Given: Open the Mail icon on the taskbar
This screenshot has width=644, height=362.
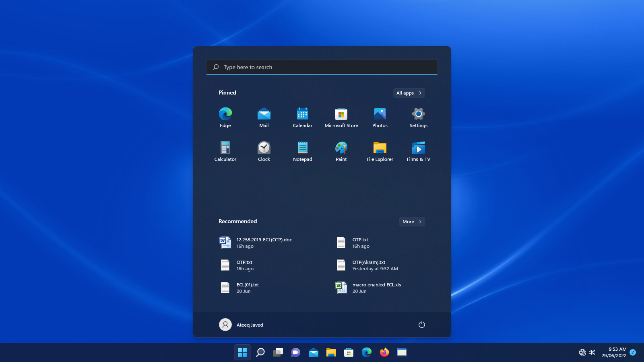Looking at the screenshot, I should pos(314,352).
